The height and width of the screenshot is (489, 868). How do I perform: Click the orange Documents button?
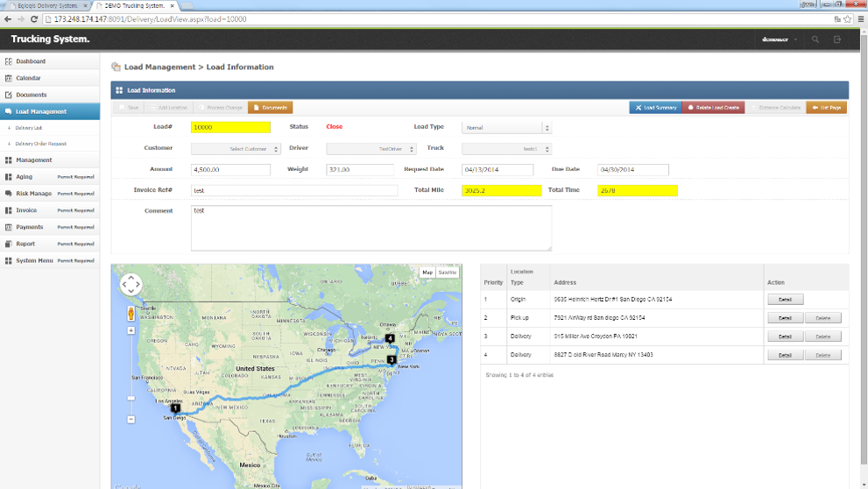[x=270, y=108]
